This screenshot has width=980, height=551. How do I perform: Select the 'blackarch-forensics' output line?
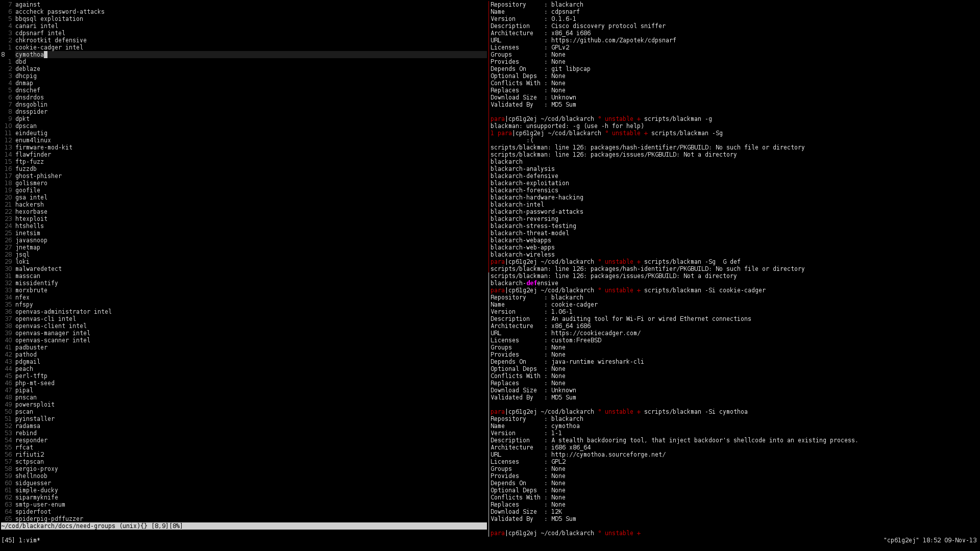coord(524,190)
